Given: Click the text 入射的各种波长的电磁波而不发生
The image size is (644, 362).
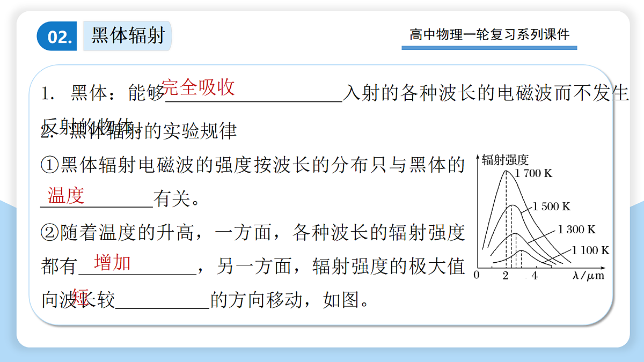Looking at the screenshot, I should pyautogui.click(x=486, y=93).
